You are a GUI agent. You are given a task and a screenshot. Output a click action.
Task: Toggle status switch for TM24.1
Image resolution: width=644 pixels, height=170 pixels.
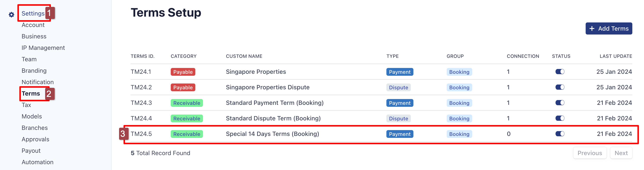pyautogui.click(x=560, y=72)
